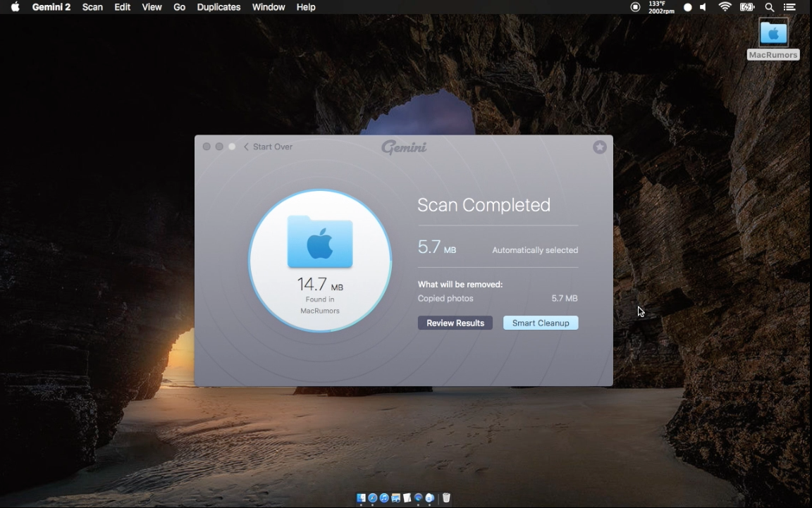Open the Apple menu
The image size is (812, 508).
point(15,7)
